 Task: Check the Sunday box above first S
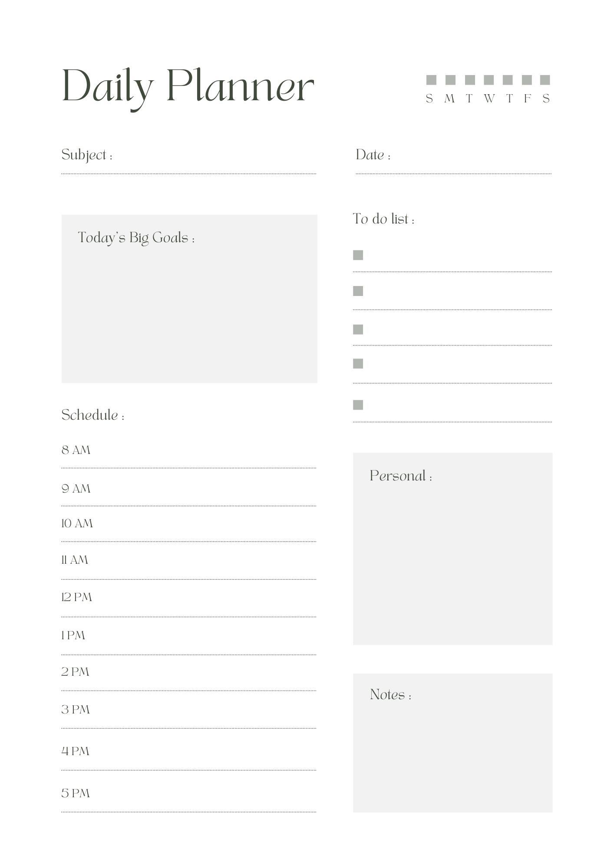pos(431,80)
